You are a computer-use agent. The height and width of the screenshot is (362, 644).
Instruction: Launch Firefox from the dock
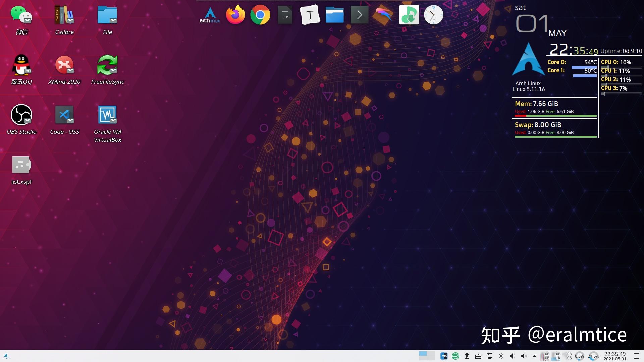click(x=235, y=15)
